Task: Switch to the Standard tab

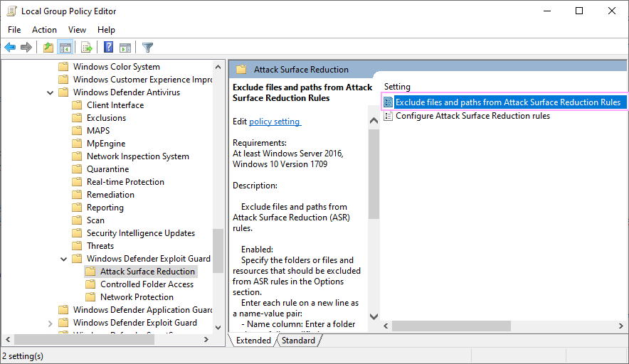Action: click(x=298, y=341)
